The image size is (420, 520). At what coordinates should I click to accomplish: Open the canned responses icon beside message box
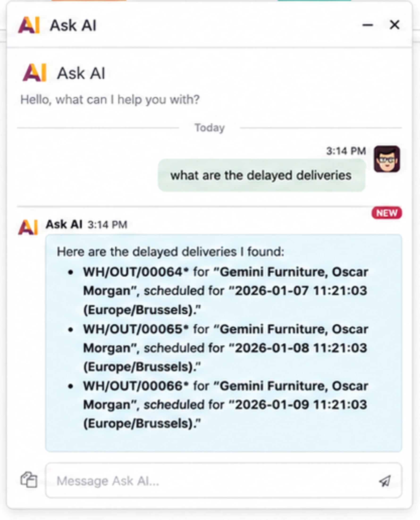[29, 479]
